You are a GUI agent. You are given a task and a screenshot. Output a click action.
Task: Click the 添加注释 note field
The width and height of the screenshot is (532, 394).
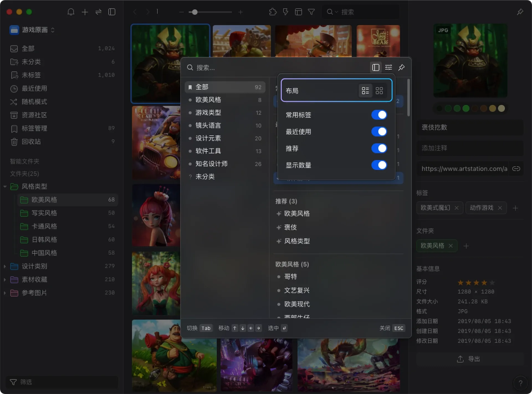(x=470, y=148)
